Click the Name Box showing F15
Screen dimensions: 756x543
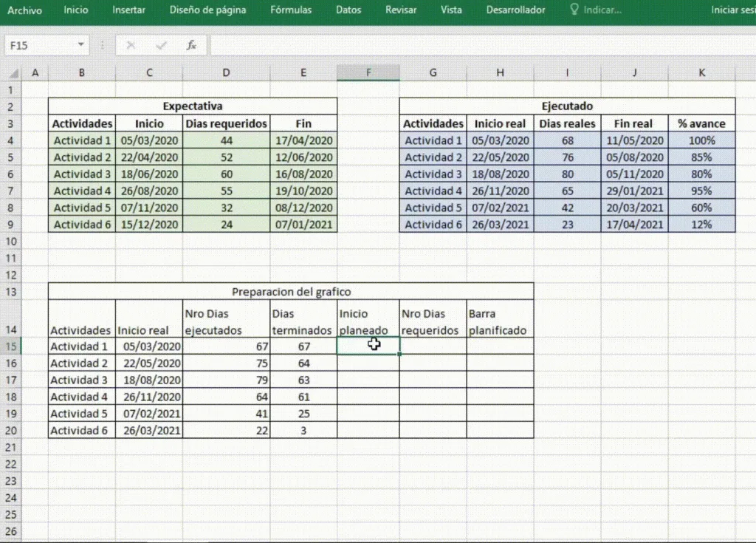[40, 45]
